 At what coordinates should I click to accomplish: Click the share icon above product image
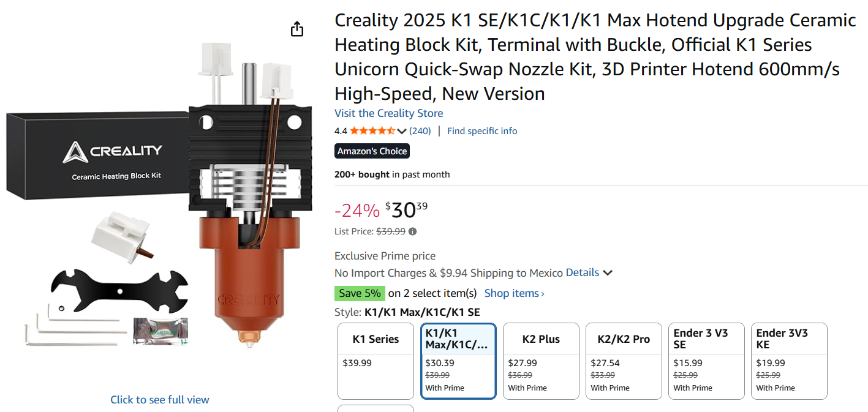click(x=297, y=29)
